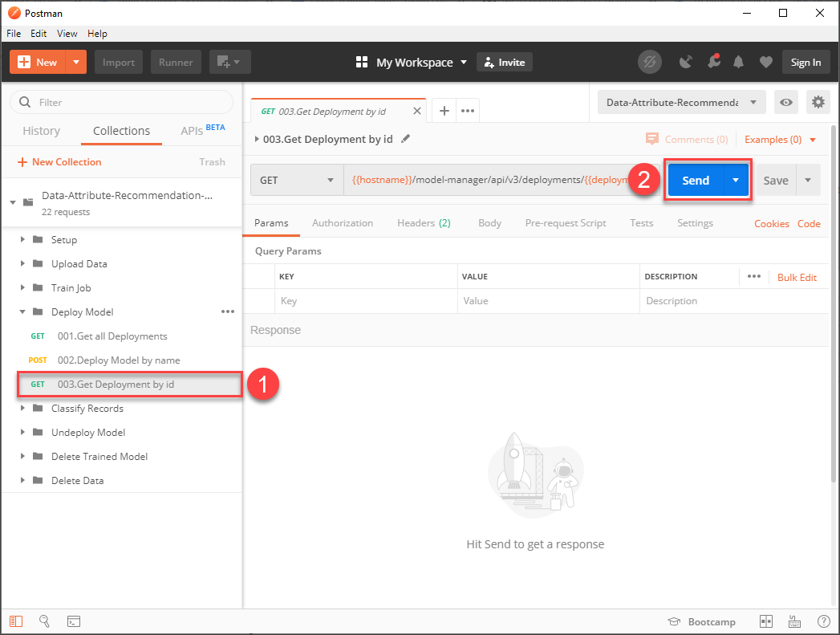Switch to the Headers (2) tab
Screen dimensions: 840x635
(x=424, y=223)
